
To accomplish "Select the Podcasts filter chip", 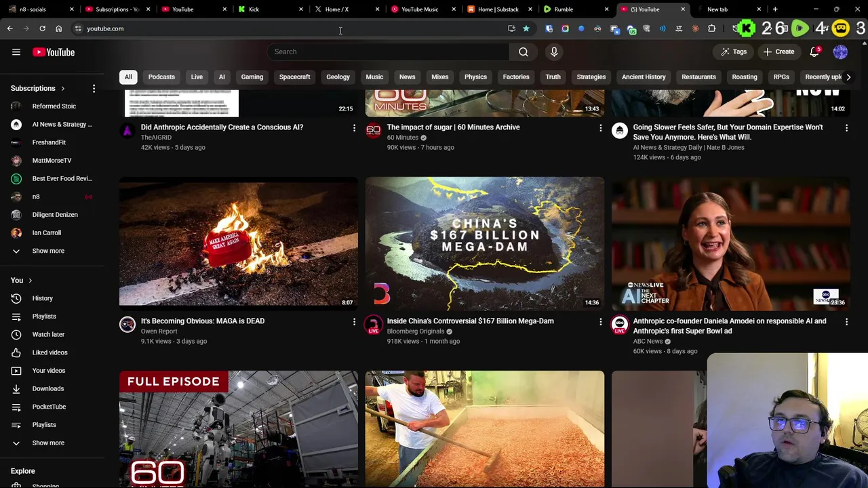I will pyautogui.click(x=161, y=77).
